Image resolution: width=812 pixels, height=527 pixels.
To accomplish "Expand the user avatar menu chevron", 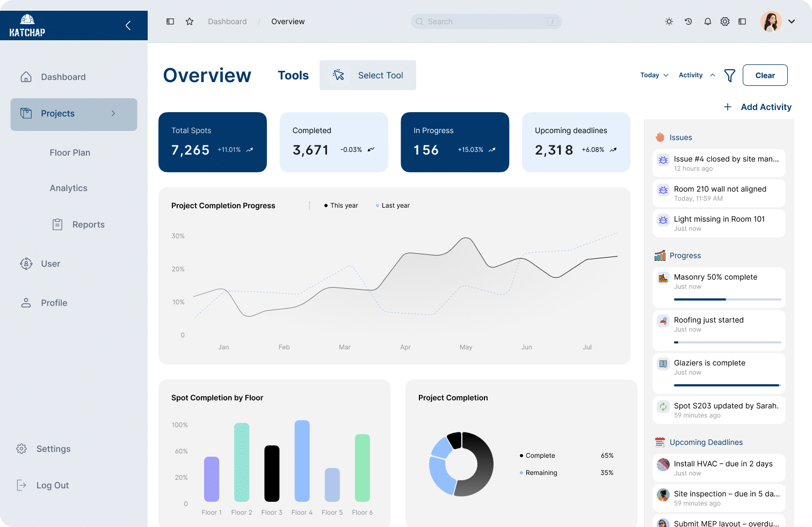I will pyautogui.click(x=791, y=21).
